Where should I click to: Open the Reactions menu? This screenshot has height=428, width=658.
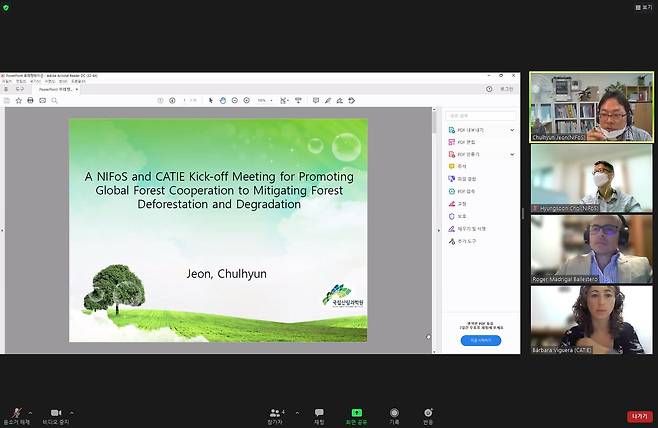pos(428,416)
